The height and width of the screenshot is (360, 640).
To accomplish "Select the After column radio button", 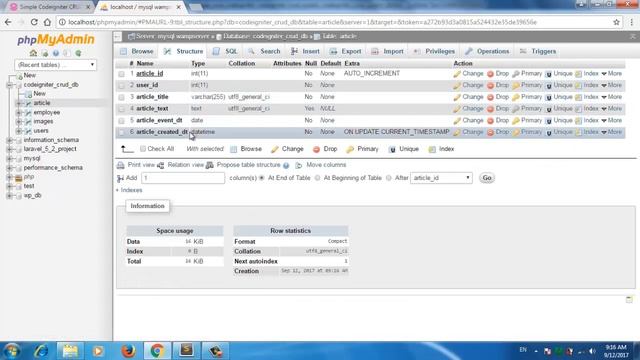I will 389,178.
